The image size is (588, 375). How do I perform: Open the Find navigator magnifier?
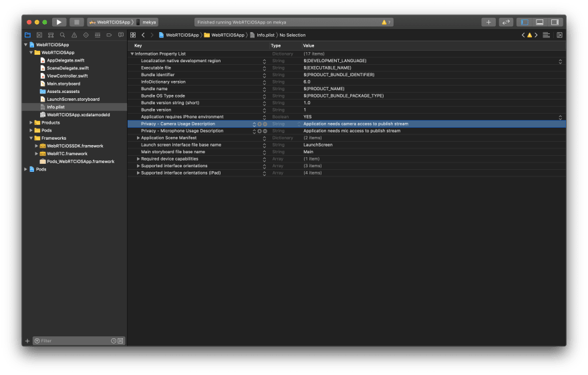[62, 35]
